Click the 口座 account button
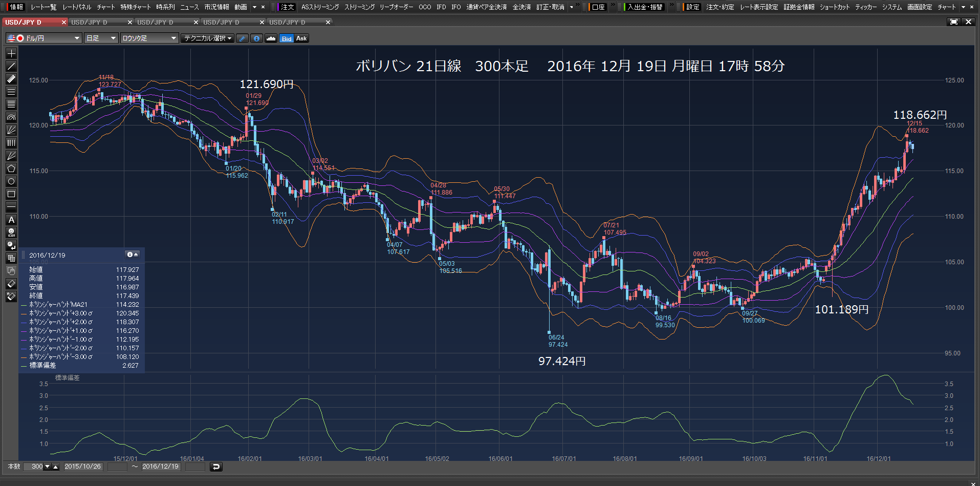Screen dimensions: 980x486 click(x=598, y=7)
